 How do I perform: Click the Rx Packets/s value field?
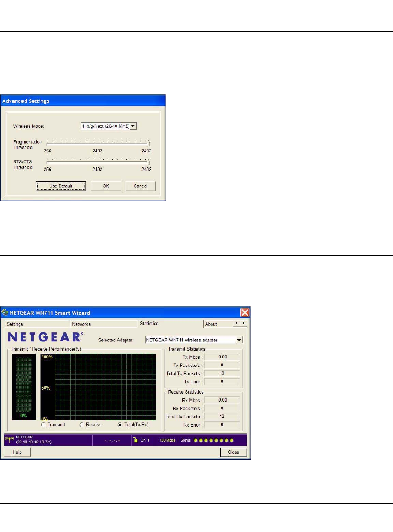(222, 408)
